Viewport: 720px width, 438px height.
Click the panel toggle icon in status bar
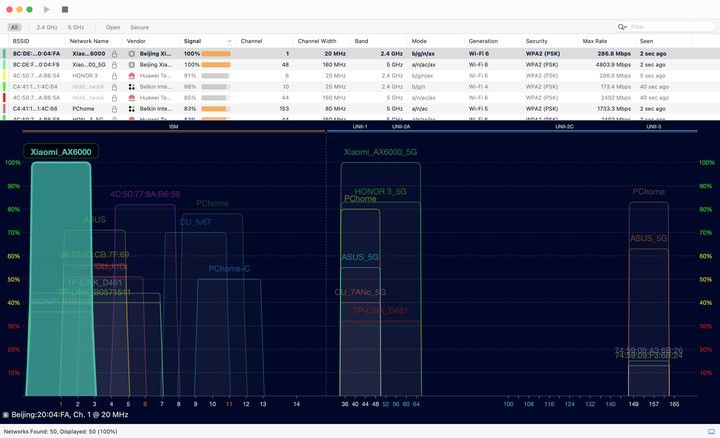6,414
